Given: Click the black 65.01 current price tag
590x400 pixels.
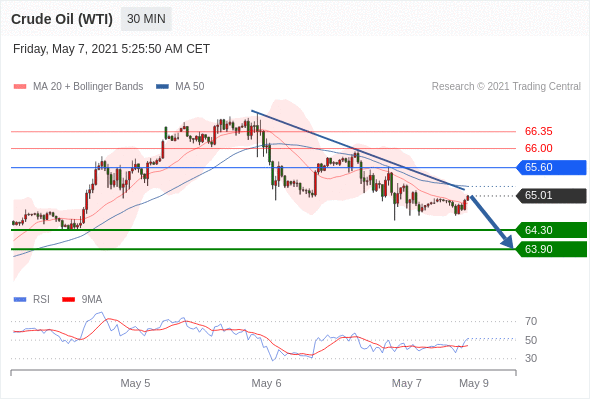Looking at the screenshot, I should (551, 196).
